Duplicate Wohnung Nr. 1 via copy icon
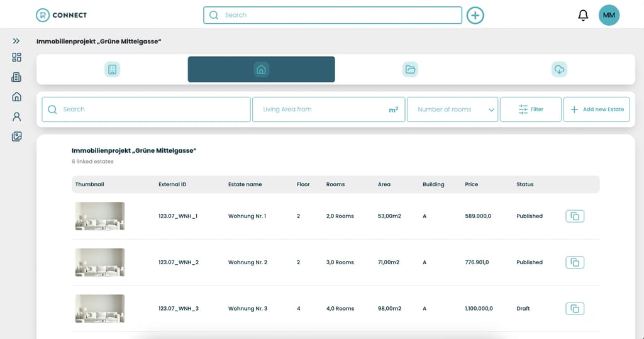Viewport: 644px width, 339px height. coord(575,216)
